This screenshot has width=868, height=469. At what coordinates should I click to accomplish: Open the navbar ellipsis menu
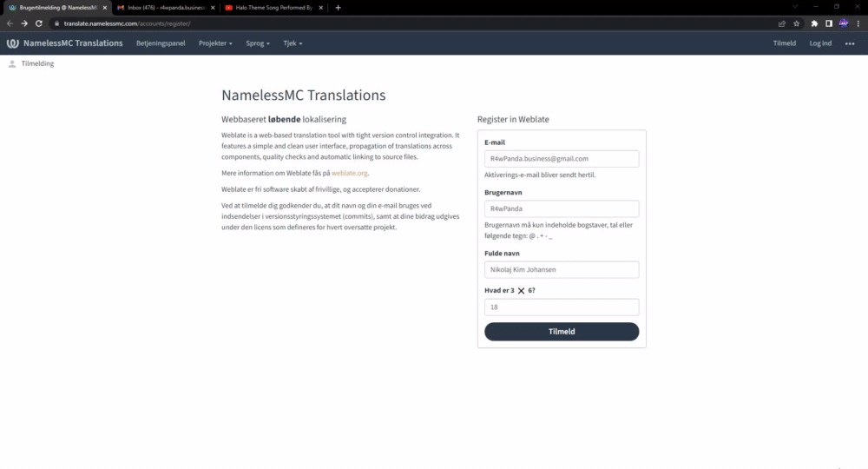850,43
